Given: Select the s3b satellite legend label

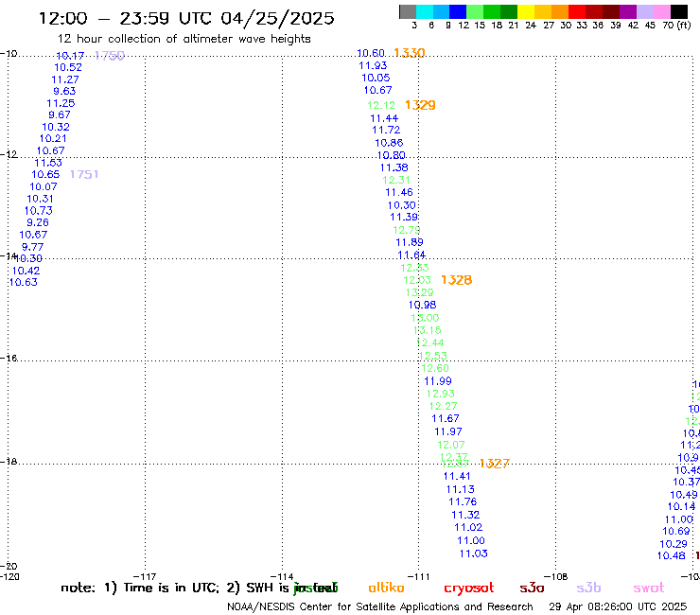Looking at the screenshot, I should click(x=588, y=588).
